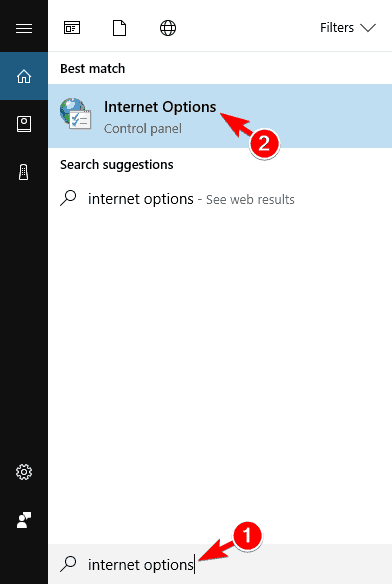Open the Cortana Notebook icon
This screenshot has height=584, width=392.
24,124
